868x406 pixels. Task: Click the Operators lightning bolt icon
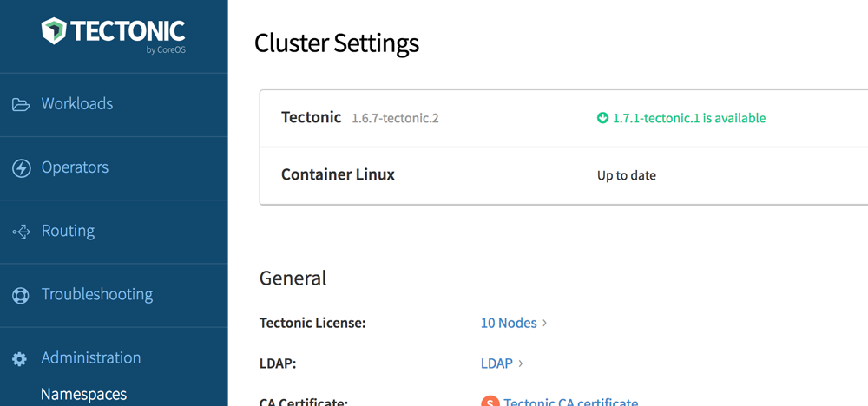[x=21, y=168]
